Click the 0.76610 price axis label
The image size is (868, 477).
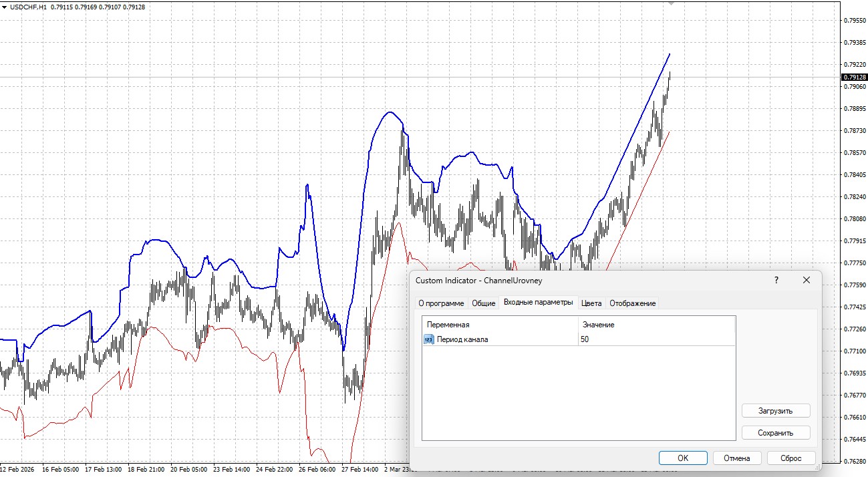pos(855,418)
